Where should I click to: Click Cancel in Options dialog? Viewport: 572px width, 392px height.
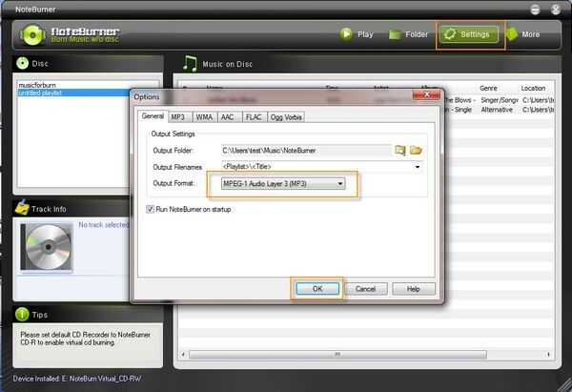[365, 289]
